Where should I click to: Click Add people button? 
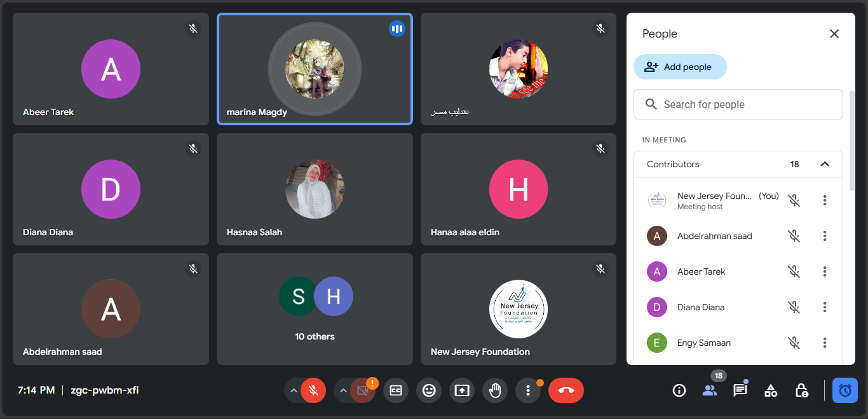click(680, 67)
